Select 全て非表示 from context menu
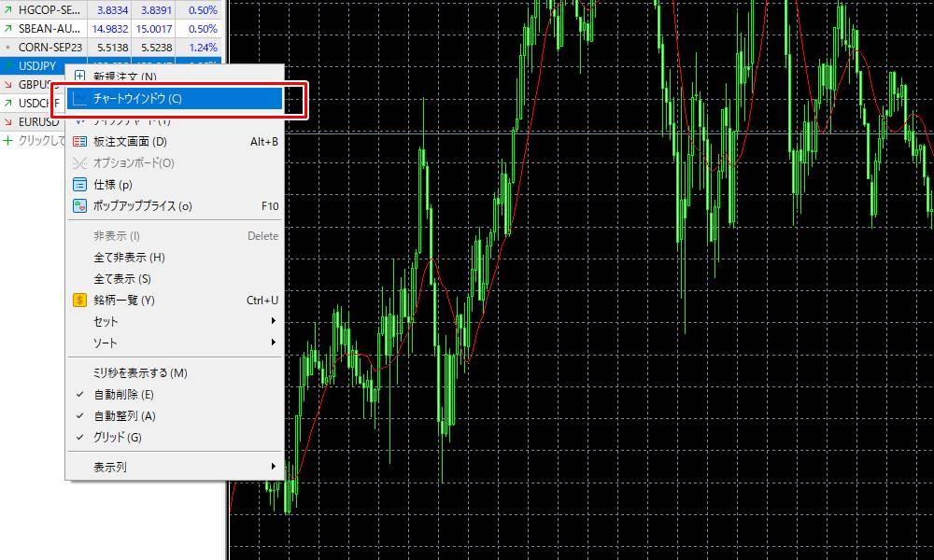Screen dimensions: 934x560 [x=129, y=258]
